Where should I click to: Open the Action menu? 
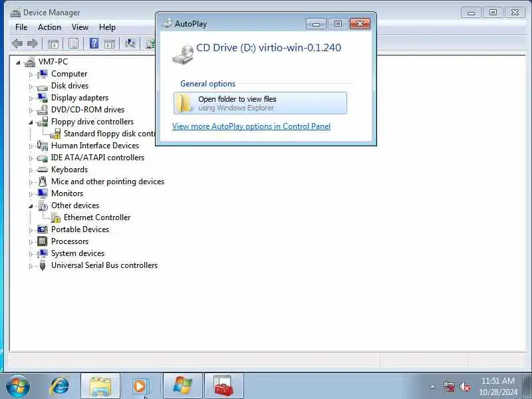49,27
